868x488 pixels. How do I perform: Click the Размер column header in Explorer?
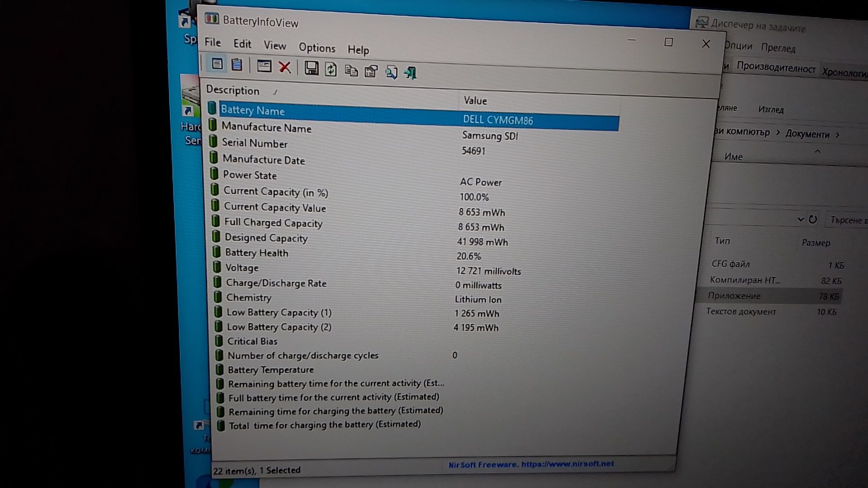click(x=816, y=243)
